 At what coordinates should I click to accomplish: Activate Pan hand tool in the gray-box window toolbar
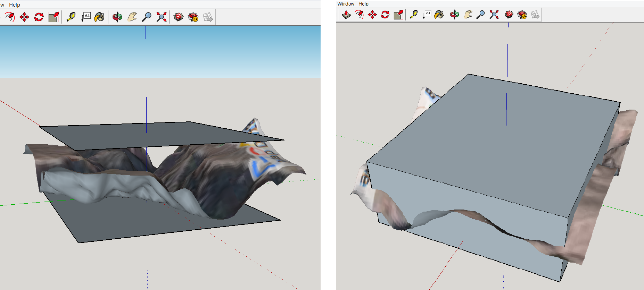468,15
